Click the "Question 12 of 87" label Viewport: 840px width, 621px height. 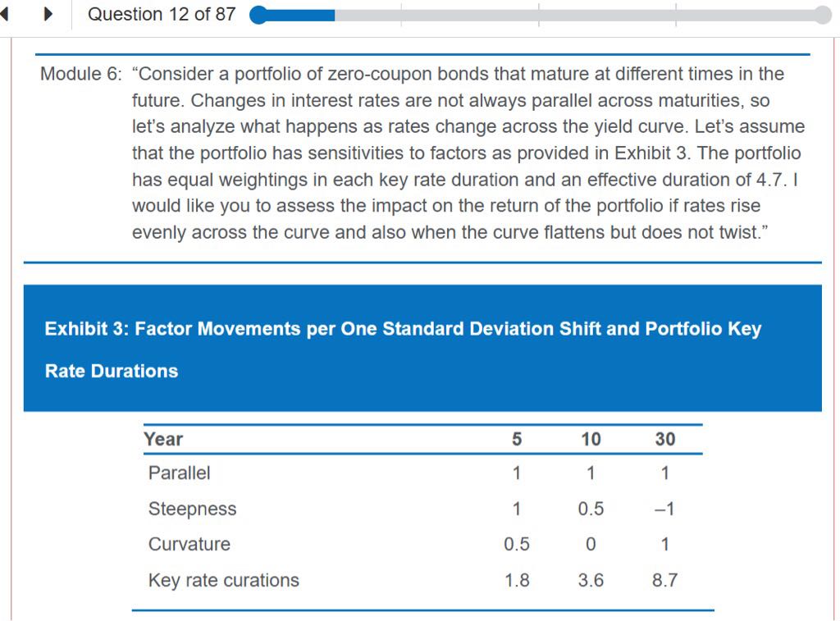(x=161, y=15)
